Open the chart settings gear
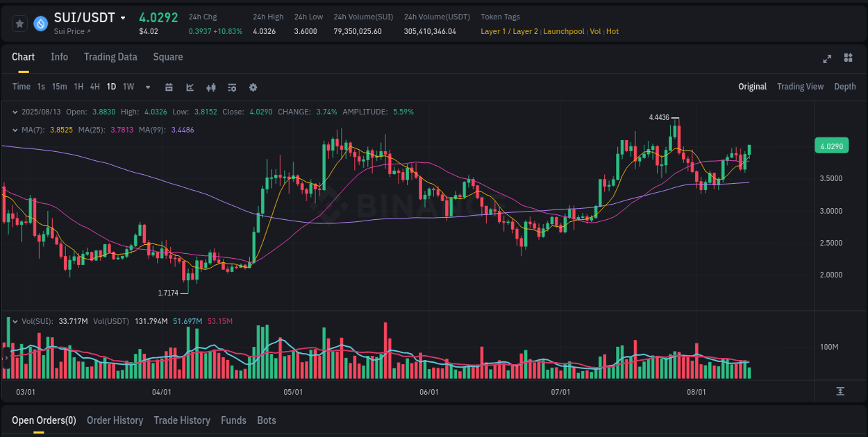Viewport: 868px width, 437px height. (253, 87)
